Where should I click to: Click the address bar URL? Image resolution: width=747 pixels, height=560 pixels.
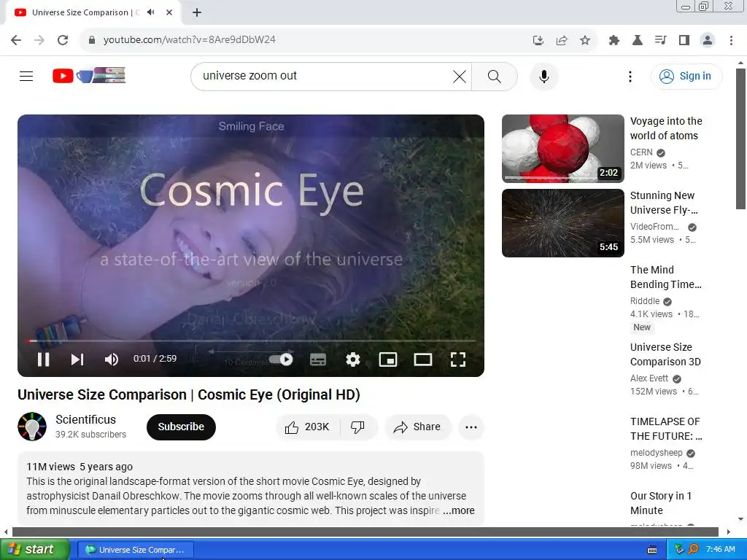coord(189,40)
